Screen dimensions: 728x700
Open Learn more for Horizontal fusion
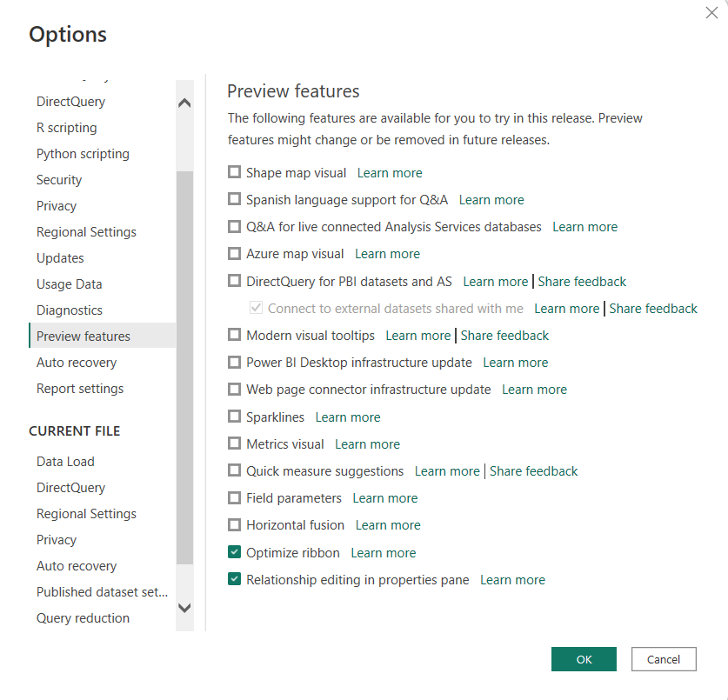[388, 525]
